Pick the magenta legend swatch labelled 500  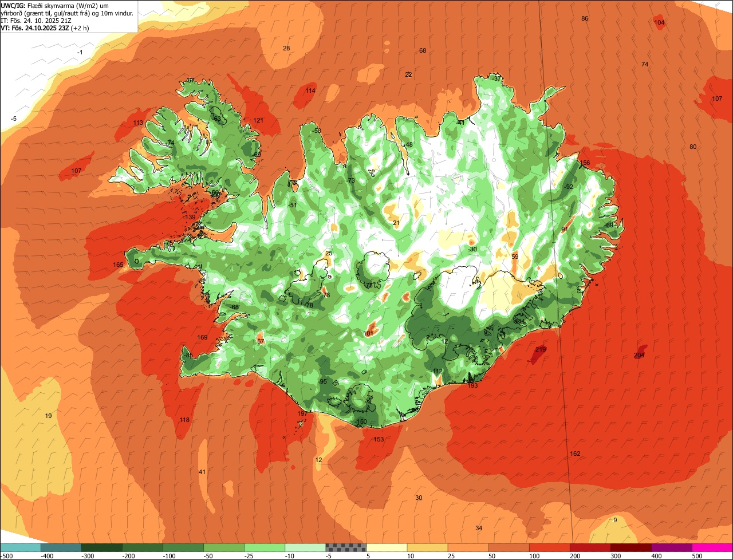(712, 548)
